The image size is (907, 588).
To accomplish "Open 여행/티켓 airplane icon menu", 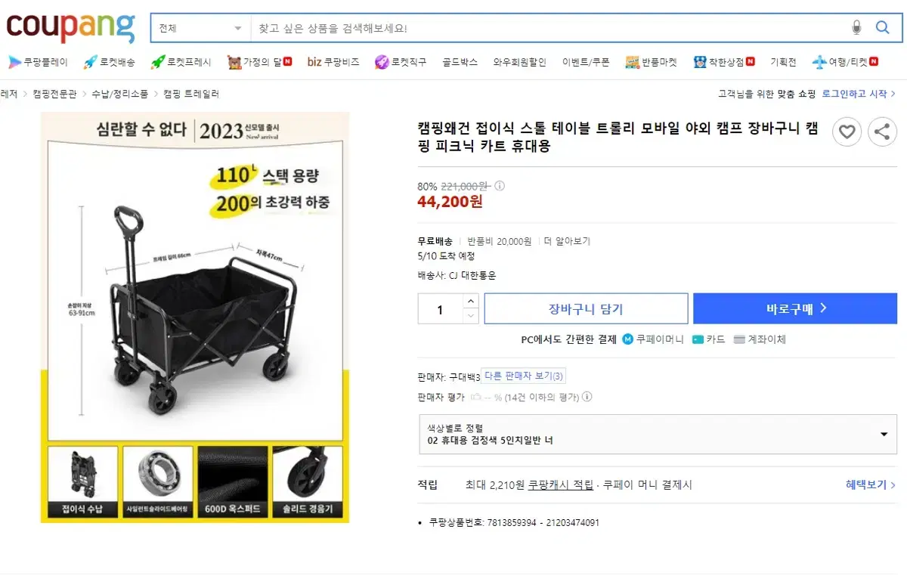I will click(819, 62).
